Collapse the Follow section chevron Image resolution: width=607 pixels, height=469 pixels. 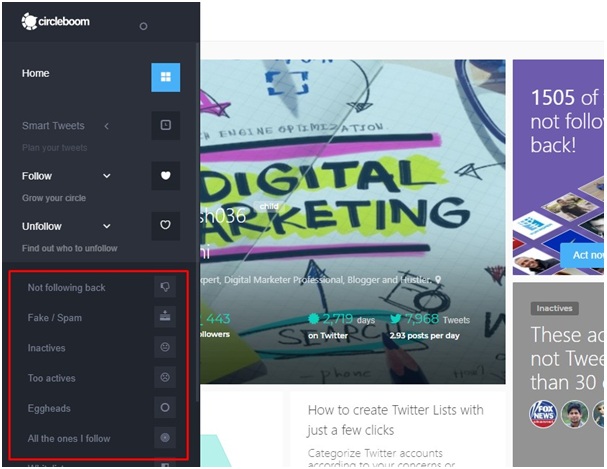[107, 176]
